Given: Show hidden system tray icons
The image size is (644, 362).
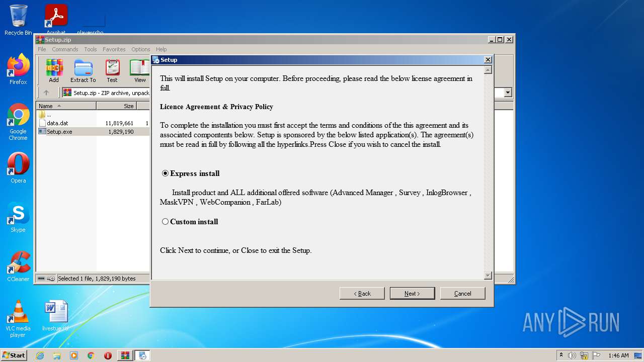Looking at the screenshot, I should [561, 355].
